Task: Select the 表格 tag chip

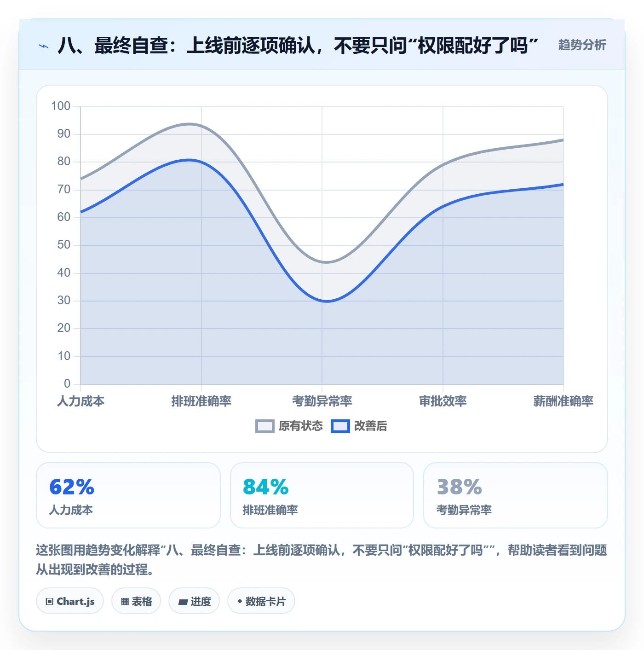Action: pyautogui.click(x=136, y=601)
